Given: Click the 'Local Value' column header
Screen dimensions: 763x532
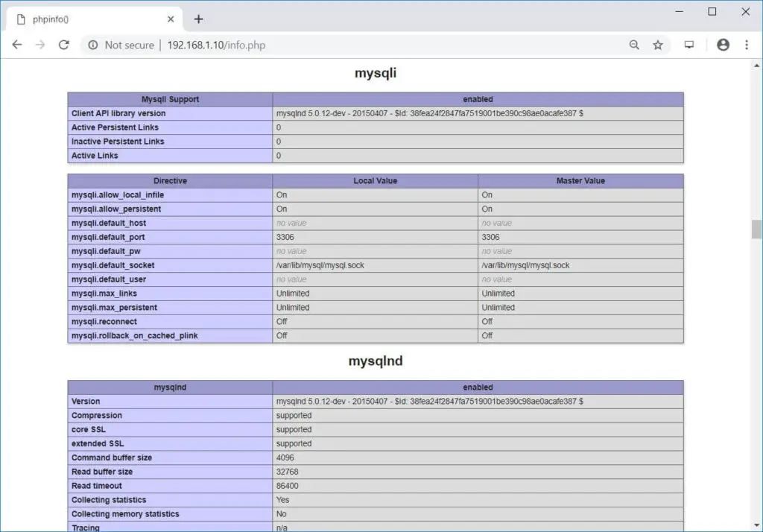Looking at the screenshot, I should [x=376, y=181].
